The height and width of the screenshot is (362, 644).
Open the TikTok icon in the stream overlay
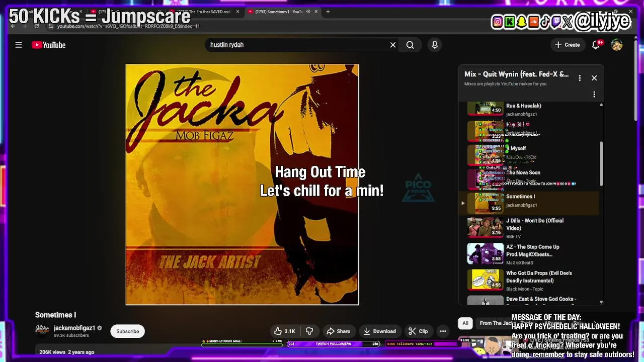click(x=545, y=22)
